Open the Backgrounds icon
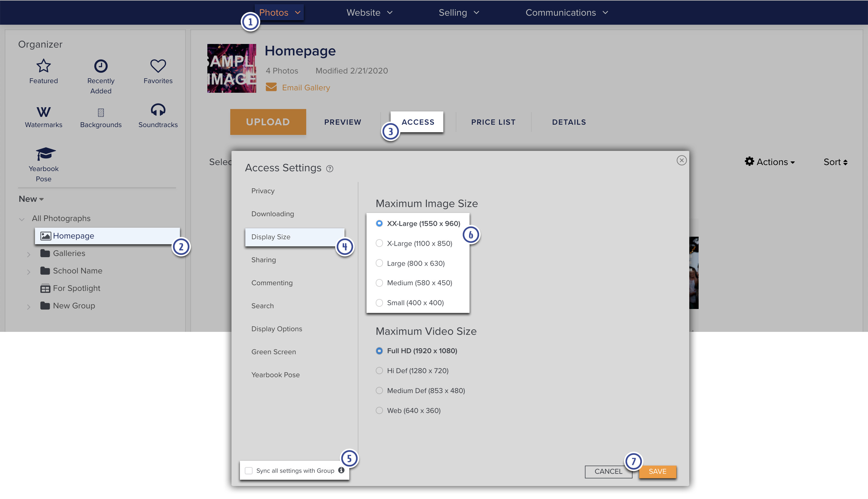The width and height of the screenshot is (868, 499). [101, 112]
